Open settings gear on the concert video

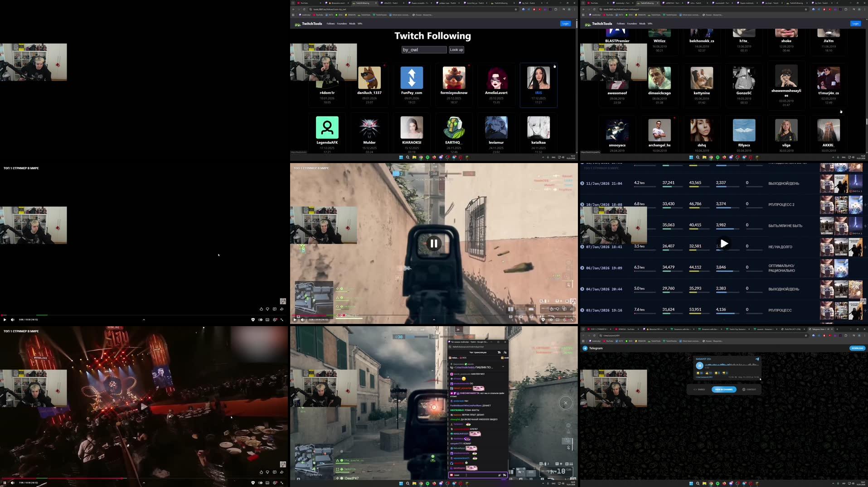[x=275, y=482]
